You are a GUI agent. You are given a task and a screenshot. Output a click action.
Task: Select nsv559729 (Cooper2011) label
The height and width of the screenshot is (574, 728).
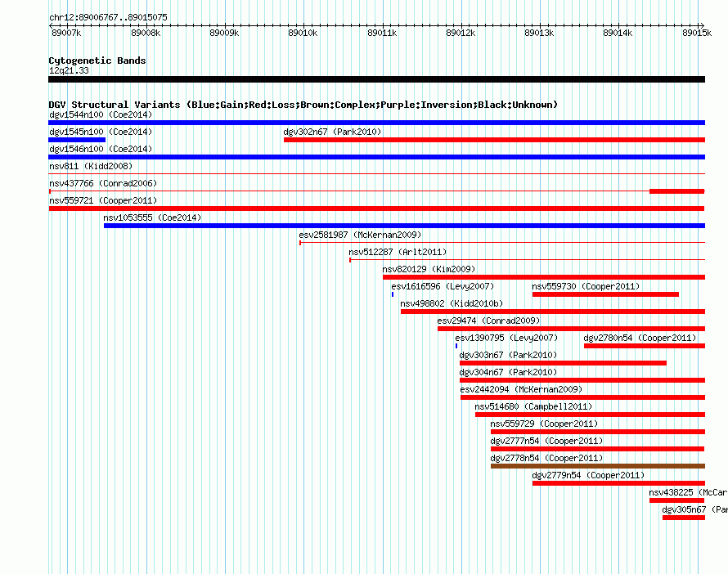pyautogui.click(x=544, y=424)
